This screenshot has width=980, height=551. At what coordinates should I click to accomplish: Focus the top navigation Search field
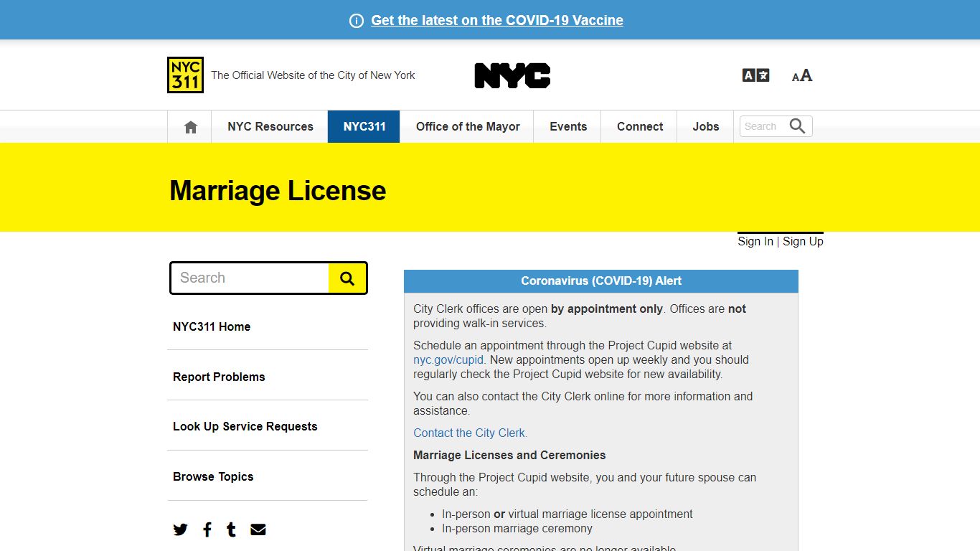pyautogui.click(x=763, y=126)
